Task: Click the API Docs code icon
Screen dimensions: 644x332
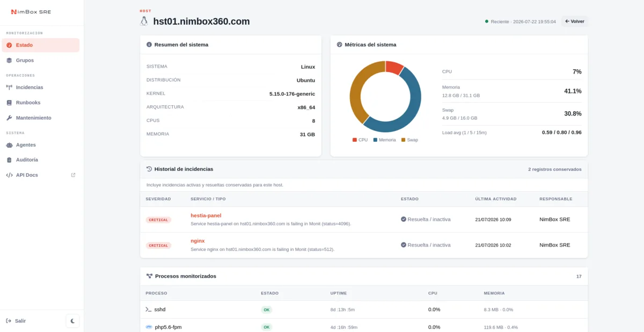Action: [9, 175]
